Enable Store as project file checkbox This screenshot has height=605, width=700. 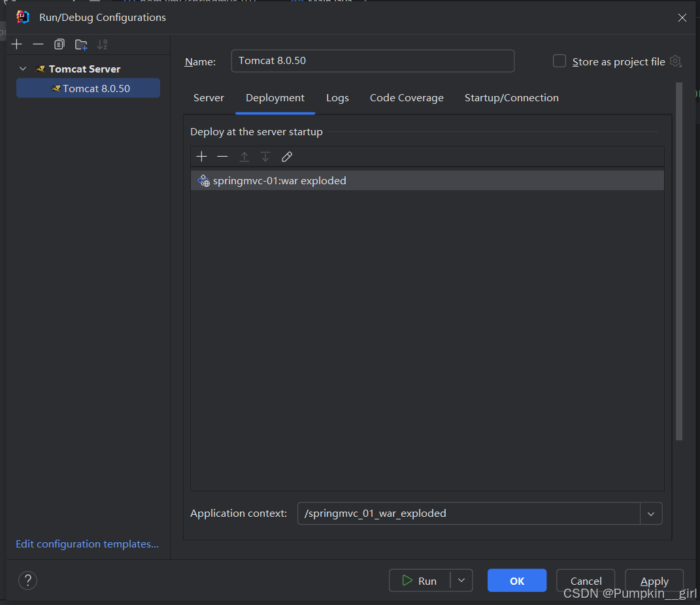(x=559, y=61)
